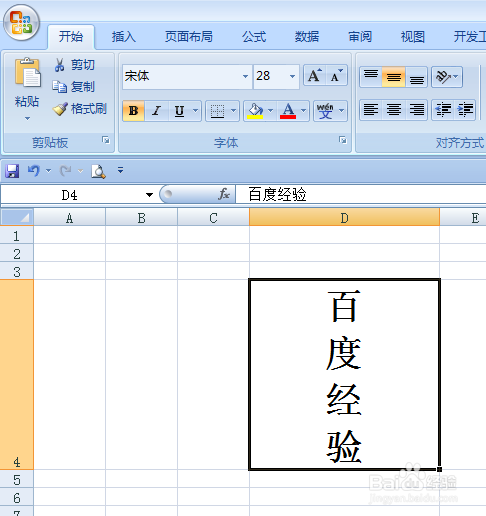
Task: Center cell text horizontally
Action: pos(394,110)
